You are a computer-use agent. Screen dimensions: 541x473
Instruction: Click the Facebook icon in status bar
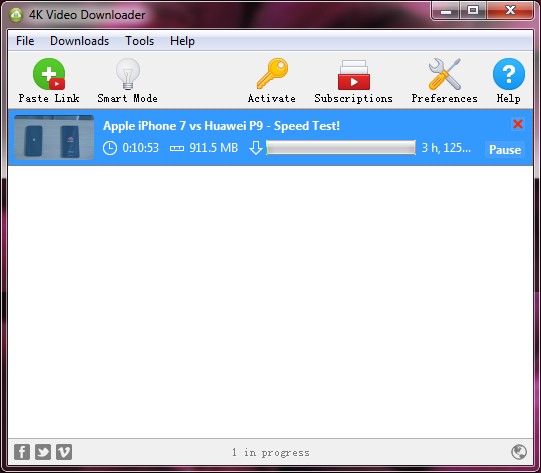(x=22, y=452)
